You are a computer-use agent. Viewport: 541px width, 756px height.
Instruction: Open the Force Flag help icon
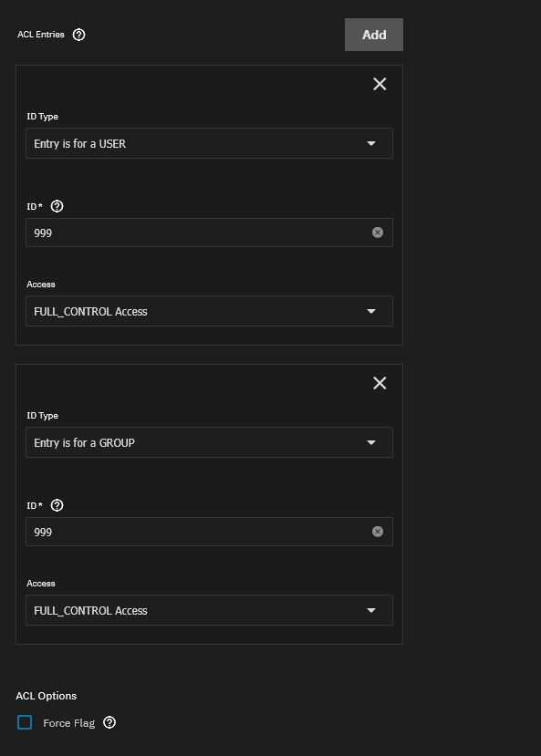[x=109, y=722]
